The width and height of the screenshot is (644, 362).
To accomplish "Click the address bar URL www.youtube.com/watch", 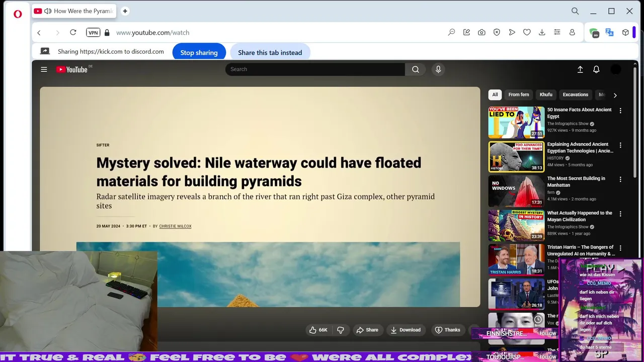I will tap(152, 33).
